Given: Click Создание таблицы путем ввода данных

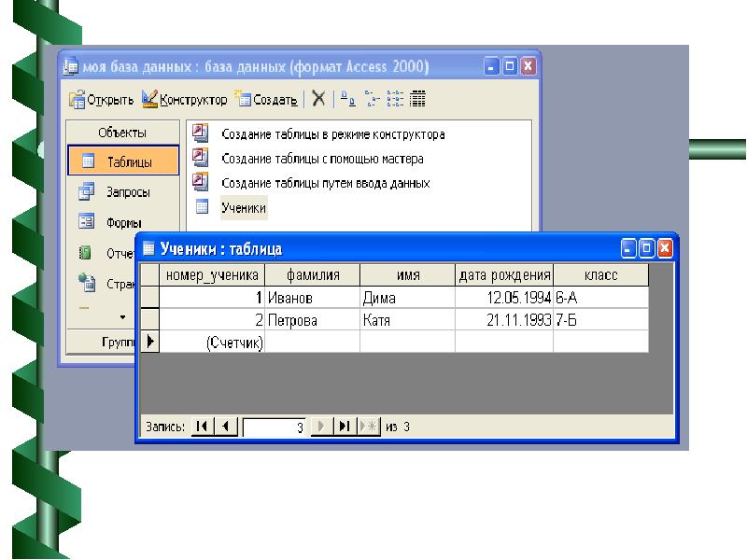Looking at the screenshot, I should pos(325,183).
